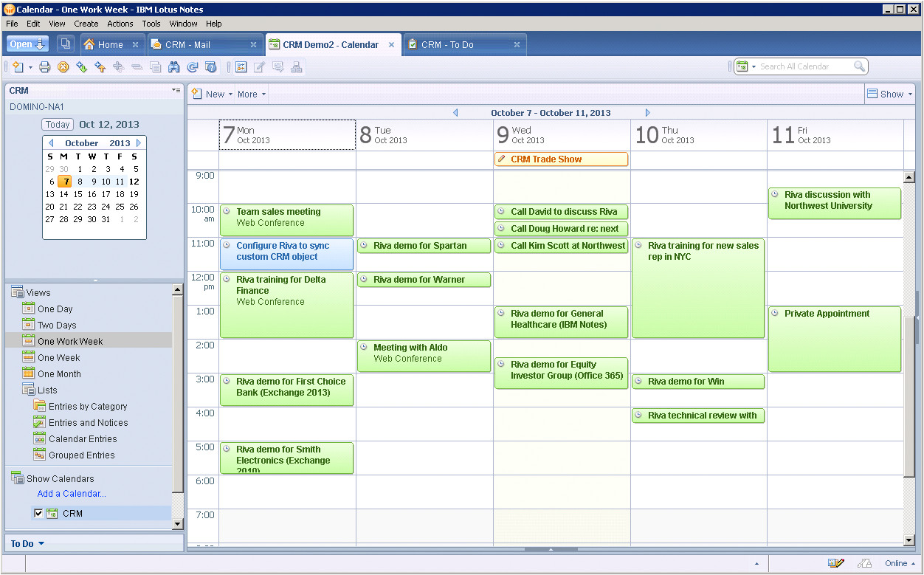Click the status bar signing pencil icon
The height and width of the screenshot is (575, 924).
pyautogui.click(x=836, y=563)
